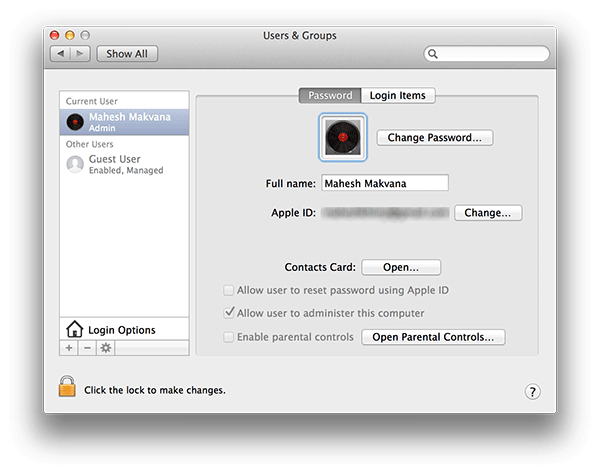
Task: Click the Login Options house icon
Action: pos(74,329)
